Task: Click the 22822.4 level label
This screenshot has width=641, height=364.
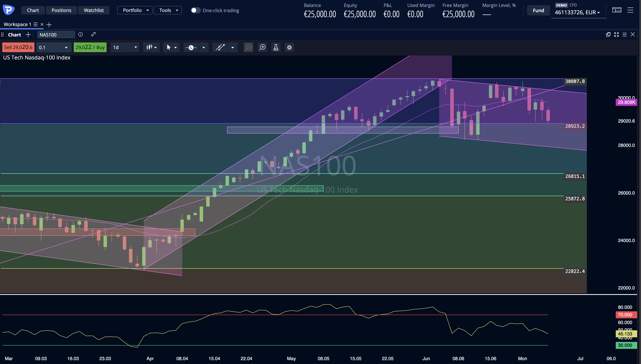Action: coord(575,271)
